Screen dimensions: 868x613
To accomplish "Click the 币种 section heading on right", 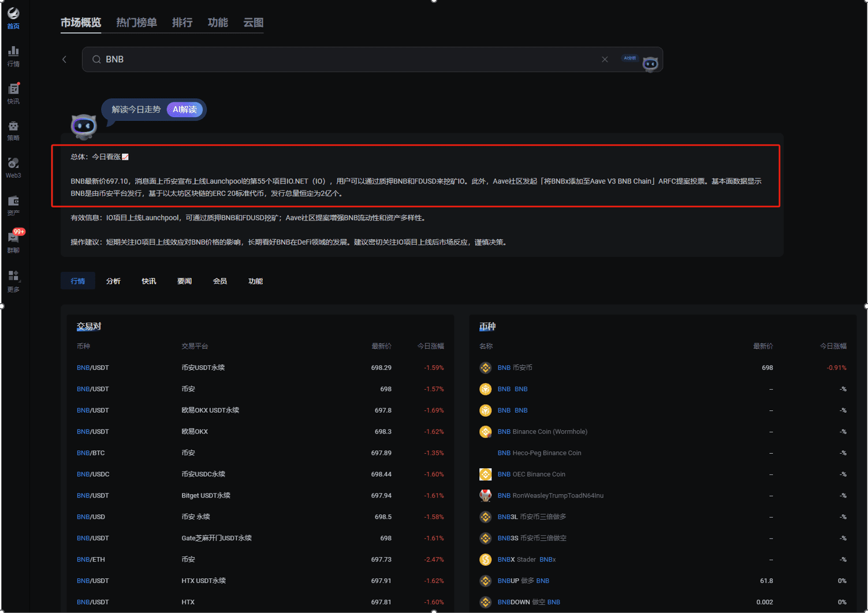I will [487, 327].
